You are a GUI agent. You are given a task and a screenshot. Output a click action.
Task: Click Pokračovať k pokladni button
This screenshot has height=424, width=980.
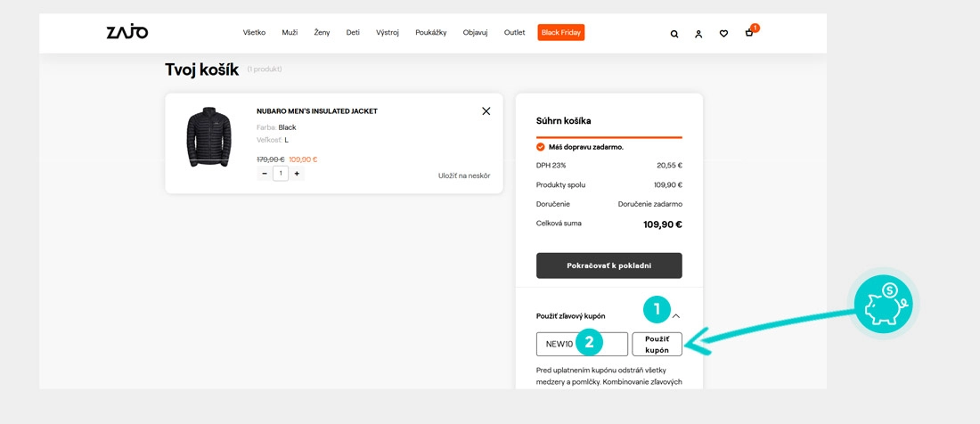pyautogui.click(x=608, y=265)
